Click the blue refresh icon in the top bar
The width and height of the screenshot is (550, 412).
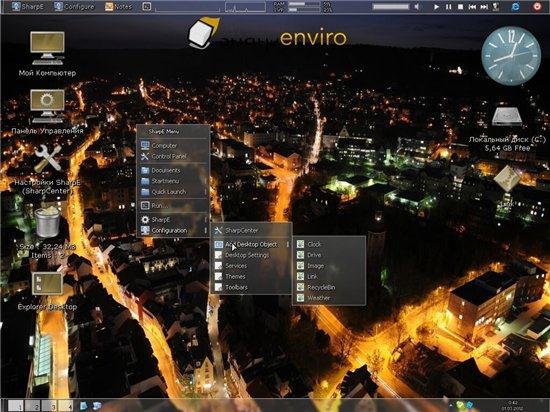click(516, 6)
